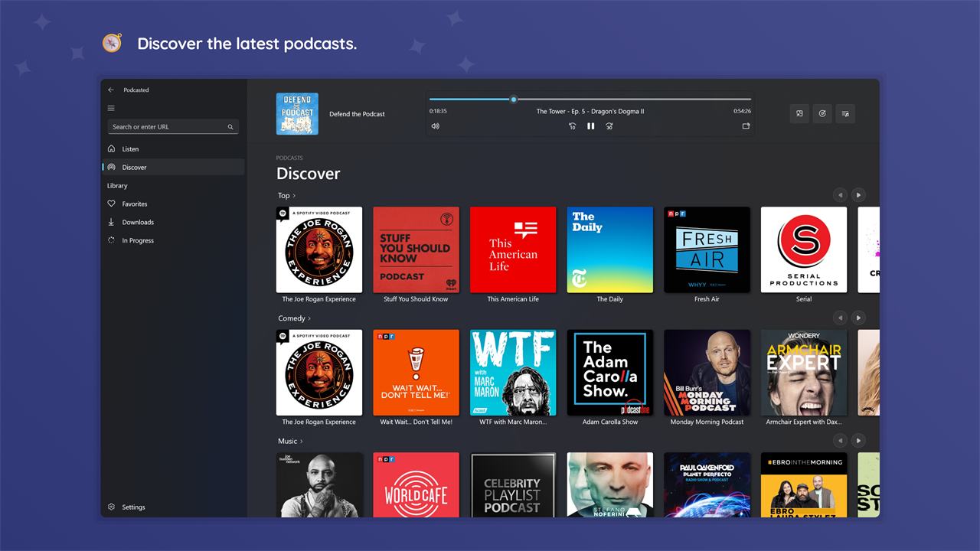Click the 'Serial' podcast label

(x=804, y=299)
